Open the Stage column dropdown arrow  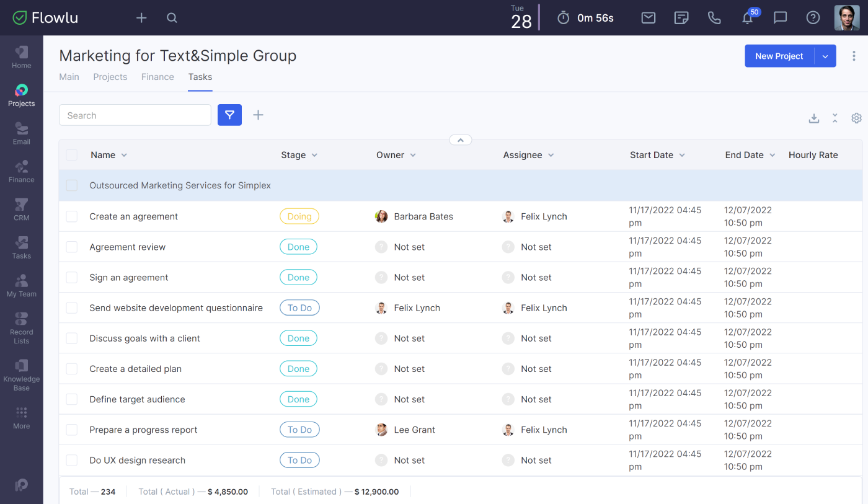point(314,155)
